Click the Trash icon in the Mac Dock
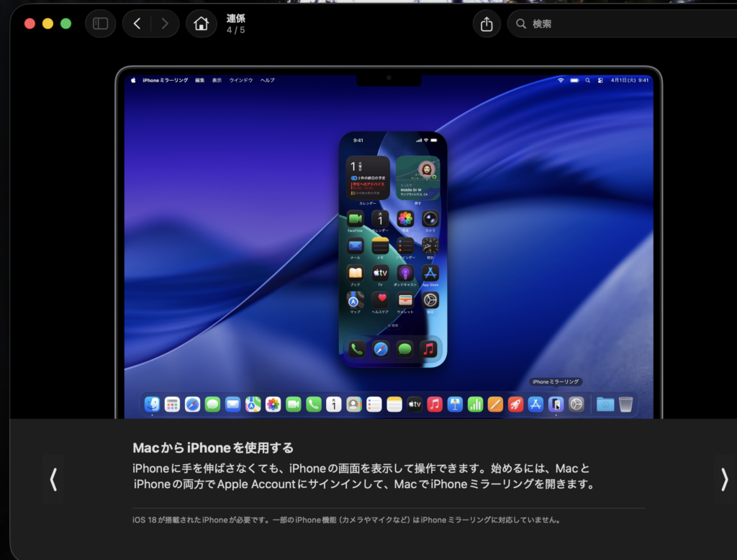Screen dimensions: 737x560 (x=625, y=405)
